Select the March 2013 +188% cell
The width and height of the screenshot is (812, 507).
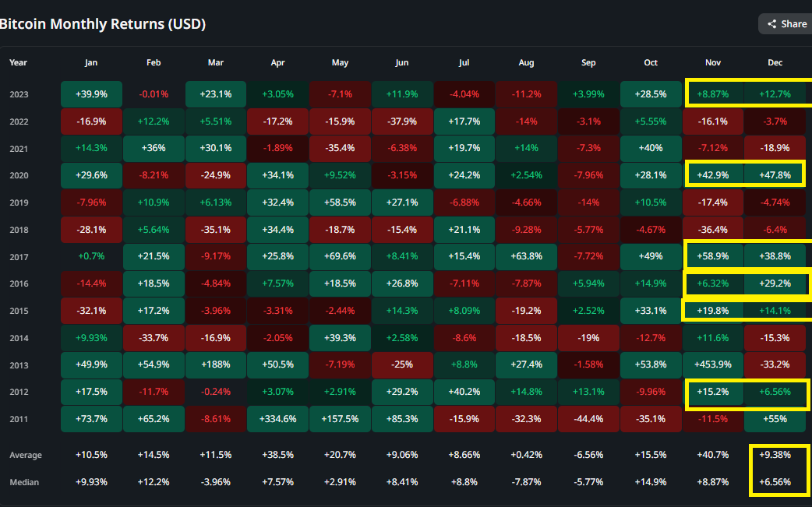click(x=215, y=364)
